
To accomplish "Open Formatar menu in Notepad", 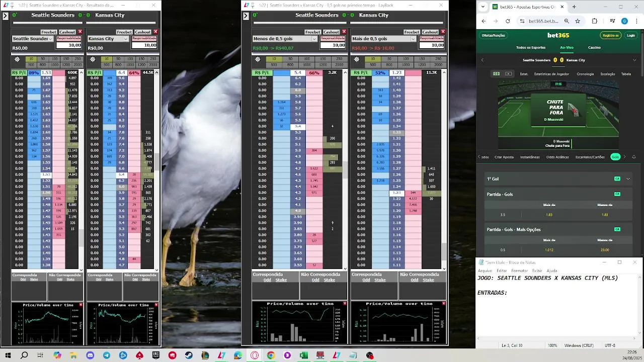I will pos(519,270).
